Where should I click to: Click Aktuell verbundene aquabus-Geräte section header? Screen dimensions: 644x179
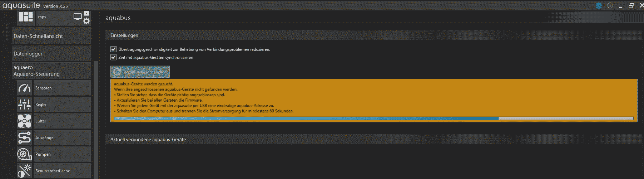pos(374,140)
